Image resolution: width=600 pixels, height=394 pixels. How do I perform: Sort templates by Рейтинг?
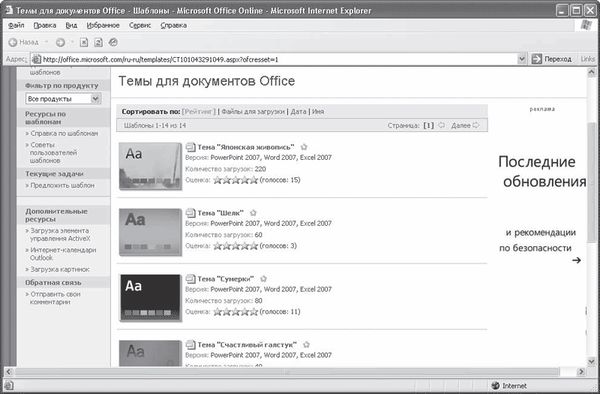point(199,112)
